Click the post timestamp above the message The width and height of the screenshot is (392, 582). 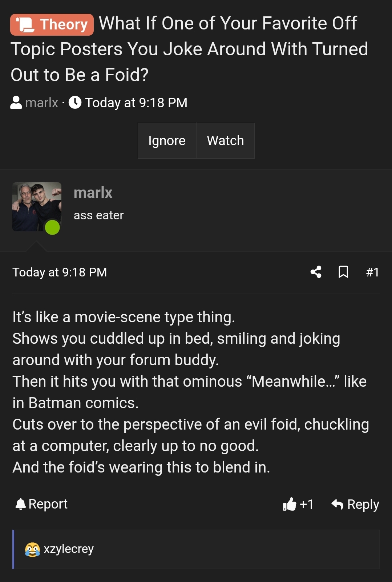pos(60,272)
